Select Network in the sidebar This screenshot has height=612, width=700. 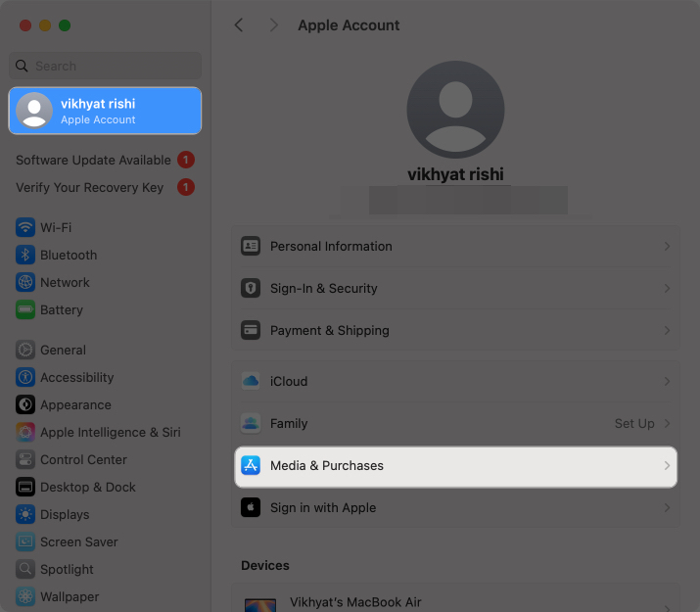[x=105, y=283]
